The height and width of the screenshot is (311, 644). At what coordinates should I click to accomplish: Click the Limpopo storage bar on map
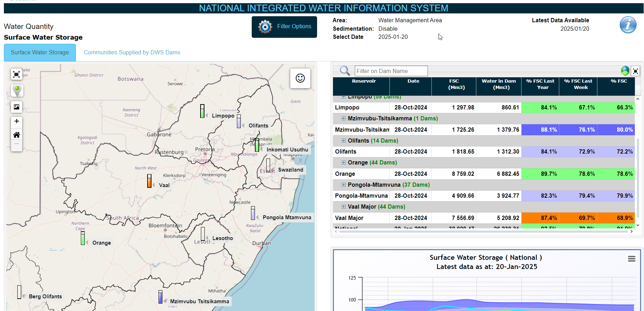pyautogui.click(x=202, y=111)
